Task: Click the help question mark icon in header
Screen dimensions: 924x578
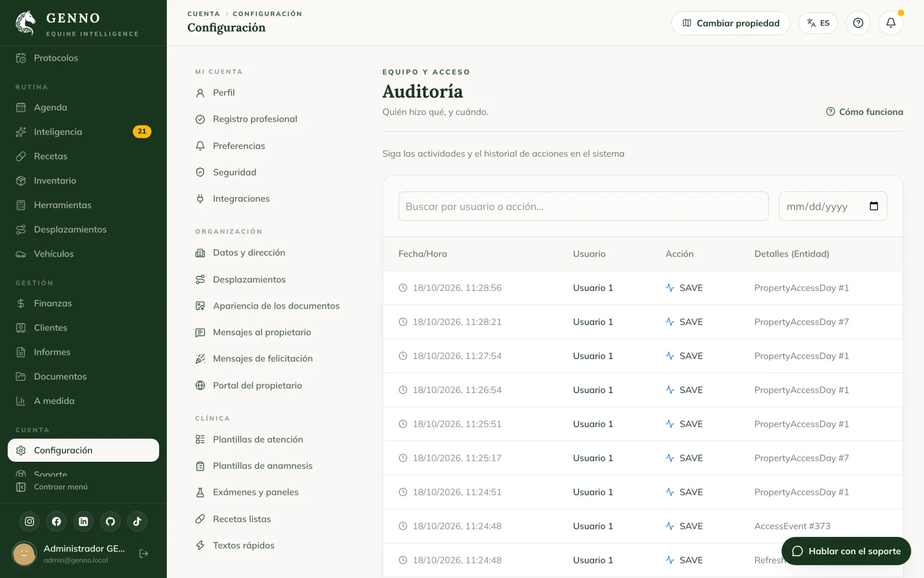Action: [858, 23]
